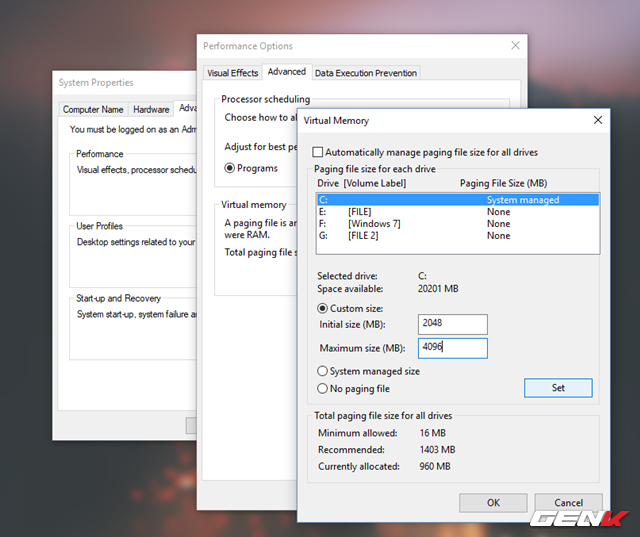Close the Virtual Memory dialog
Viewport: 640px width, 537px height.
pos(598,120)
